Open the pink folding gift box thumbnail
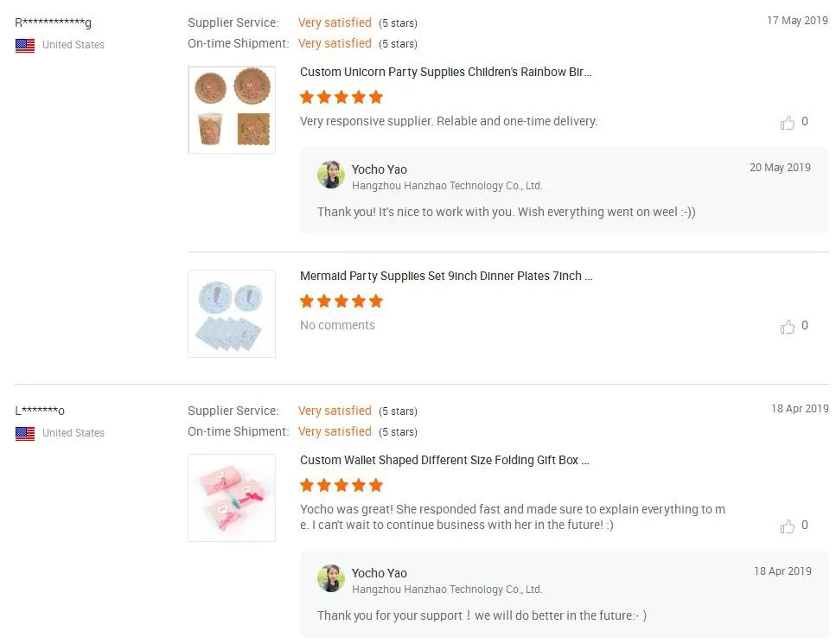The height and width of the screenshot is (644, 836). (232, 498)
